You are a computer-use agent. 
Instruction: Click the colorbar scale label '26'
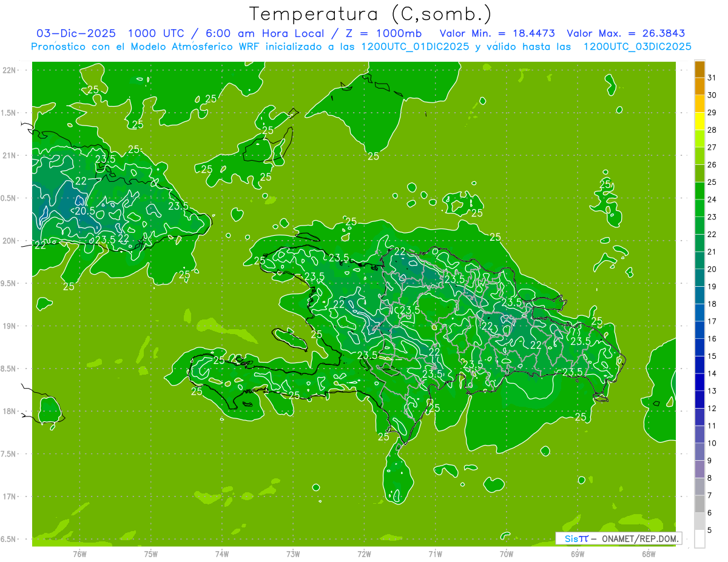tap(712, 165)
